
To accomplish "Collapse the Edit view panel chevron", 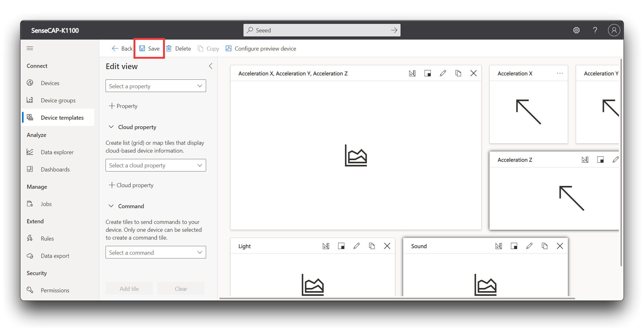I will pyautogui.click(x=211, y=66).
